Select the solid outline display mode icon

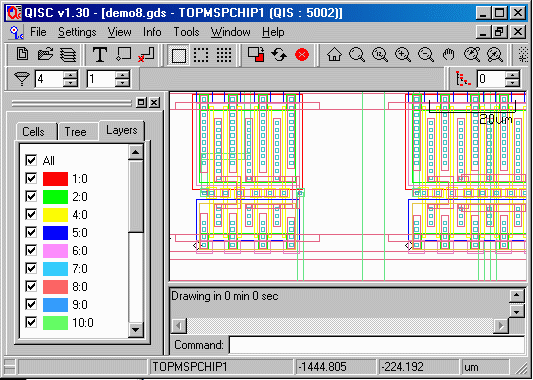click(x=178, y=55)
